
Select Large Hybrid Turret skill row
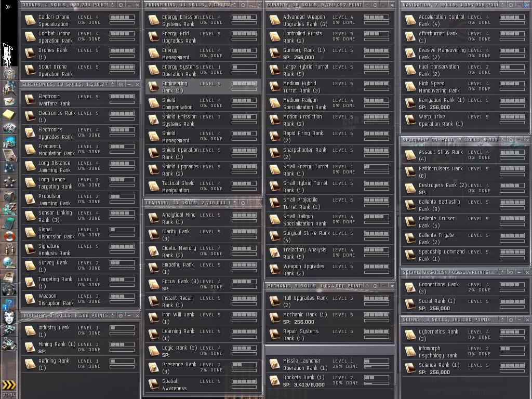point(330,70)
